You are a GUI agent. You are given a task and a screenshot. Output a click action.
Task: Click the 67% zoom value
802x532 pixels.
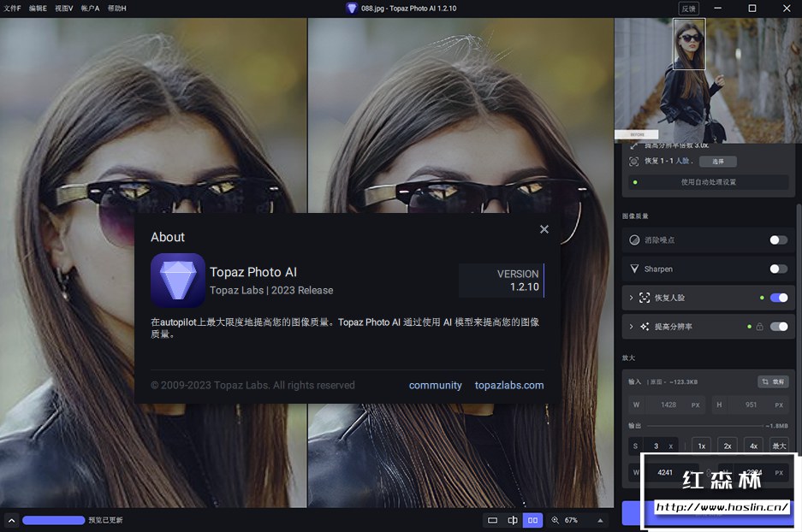click(571, 520)
